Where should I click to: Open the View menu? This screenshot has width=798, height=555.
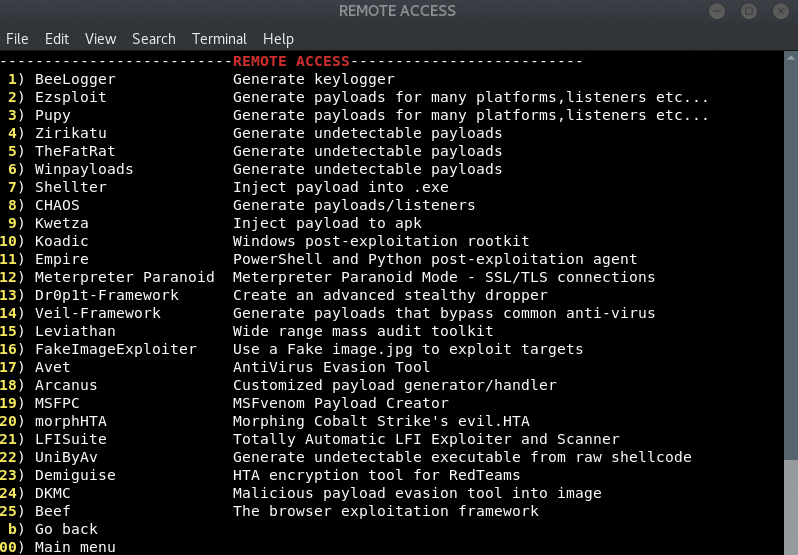[x=100, y=39]
